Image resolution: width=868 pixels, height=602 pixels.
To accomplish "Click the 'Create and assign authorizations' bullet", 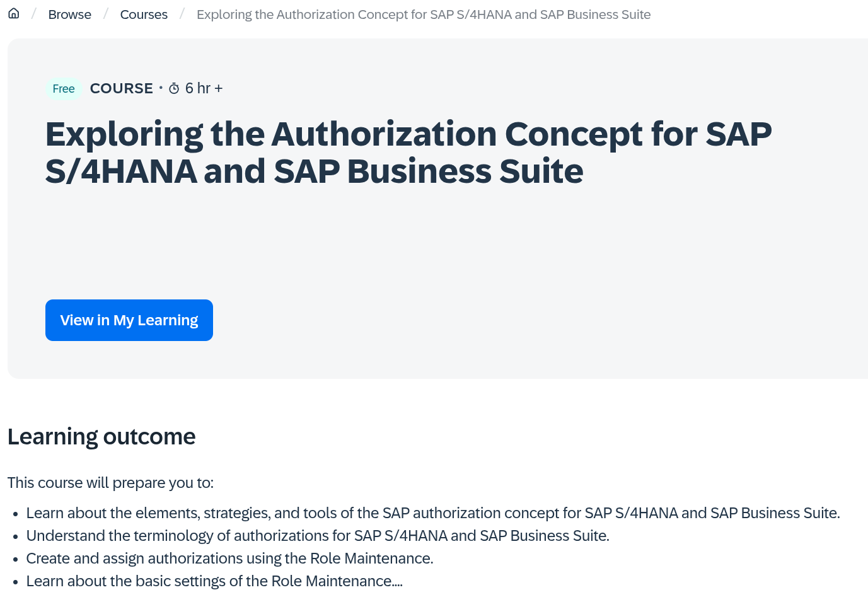I will click(x=229, y=559).
